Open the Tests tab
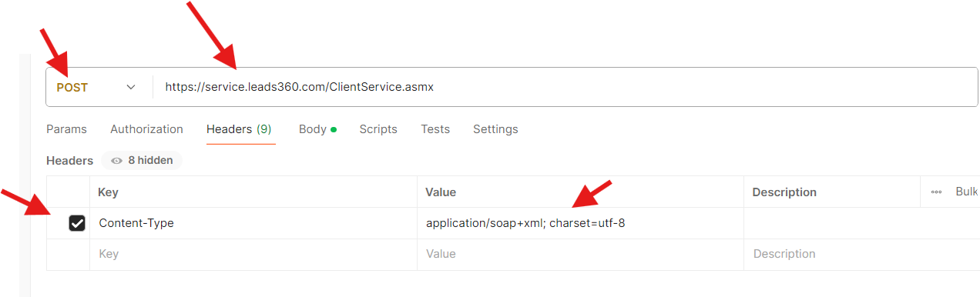This screenshot has height=297, width=980. pos(435,129)
